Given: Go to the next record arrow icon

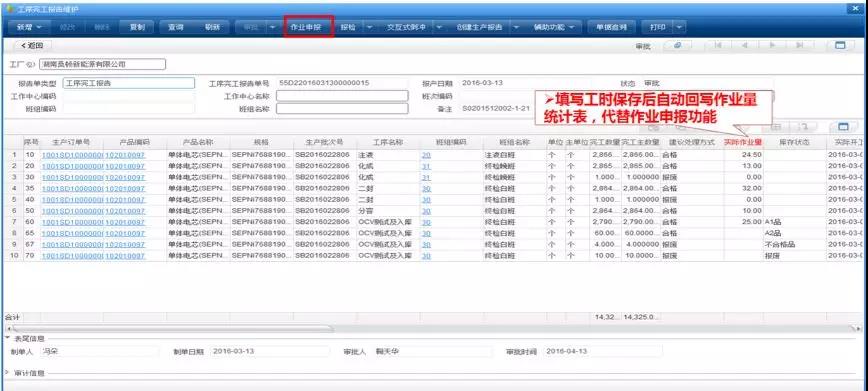Looking at the screenshot, I should pos(772,46).
